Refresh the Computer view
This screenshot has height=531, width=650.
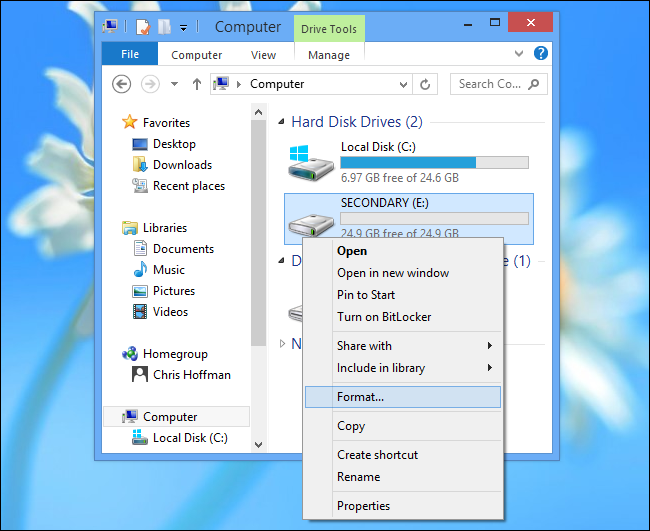425,85
